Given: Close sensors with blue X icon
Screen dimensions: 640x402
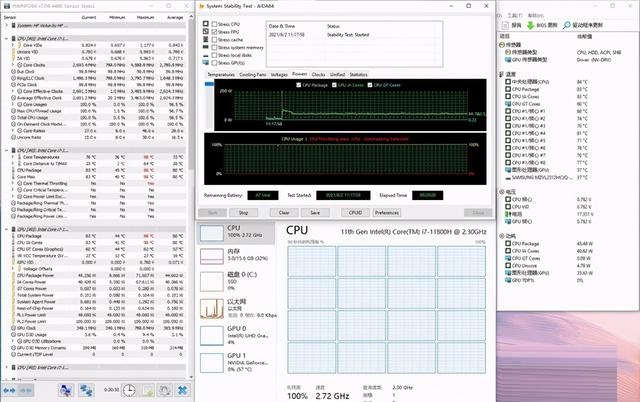Looking at the screenshot, I should (x=186, y=390).
